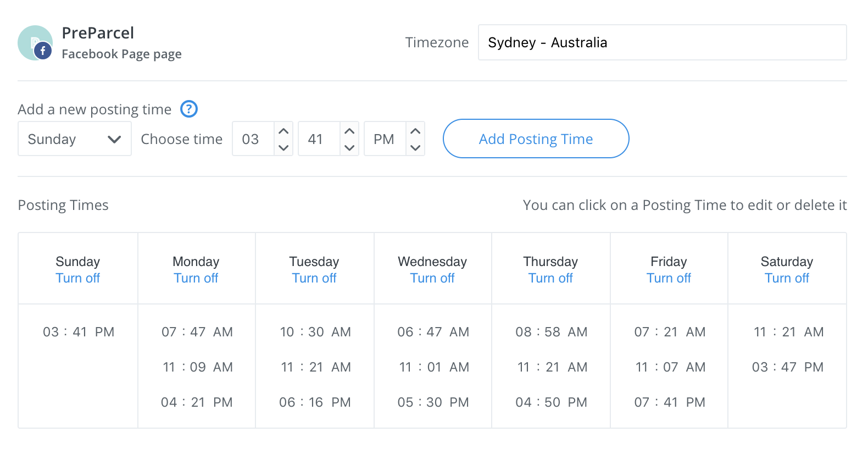868x454 pixels.
Task: Turn off Saturday posting times
Action: click(787, 278)
